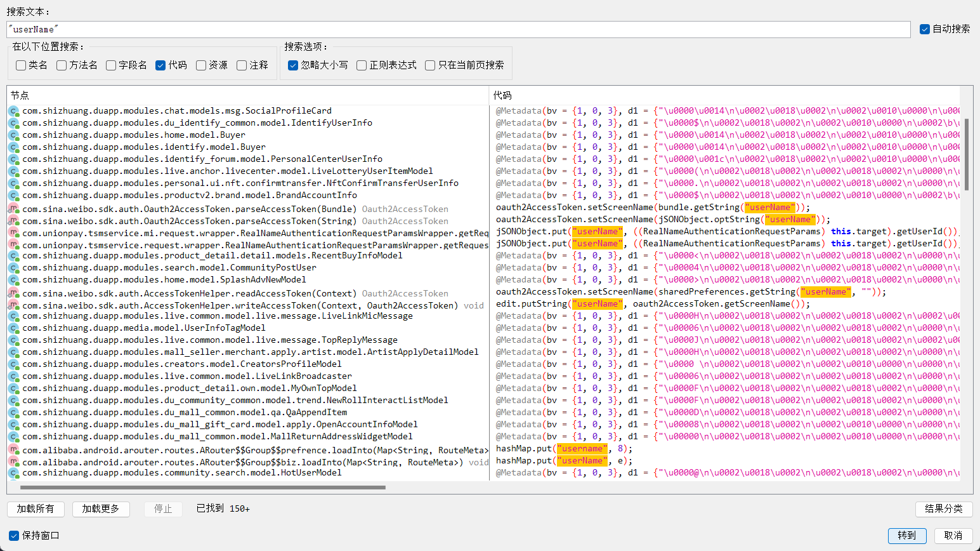Viewport: 980px width, 551px height.
Task: Uncheck the 忽略大小写 option
Action: pyautogui.click(x=293, y=65)
